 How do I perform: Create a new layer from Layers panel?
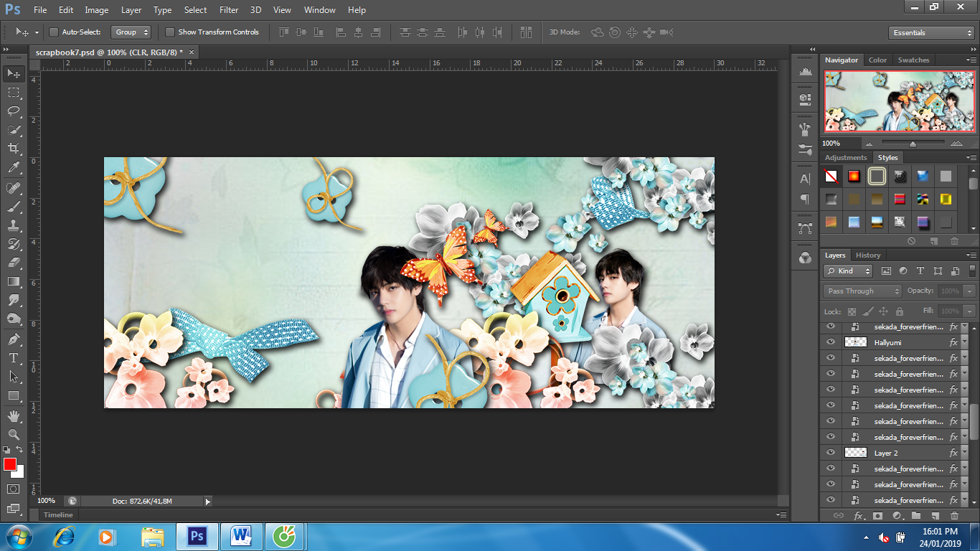[935, 516]
